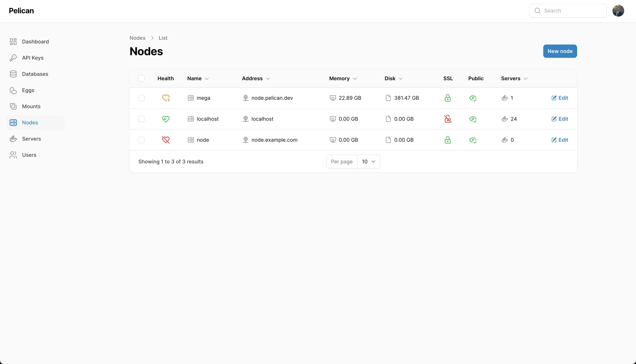Check the box for the node.example.com row
Viewport: 636px width, 364px height.
click(x=141, y=140)
